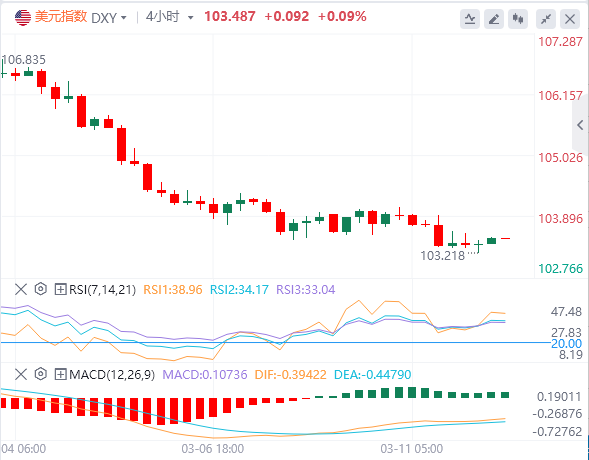Click the RSI1:38.96 value
Screen dimensions: 589x460
[x=173, y=290]
